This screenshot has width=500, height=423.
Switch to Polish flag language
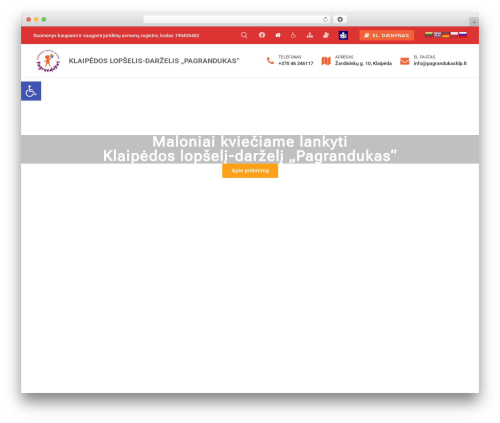click(x=454, y=34)
